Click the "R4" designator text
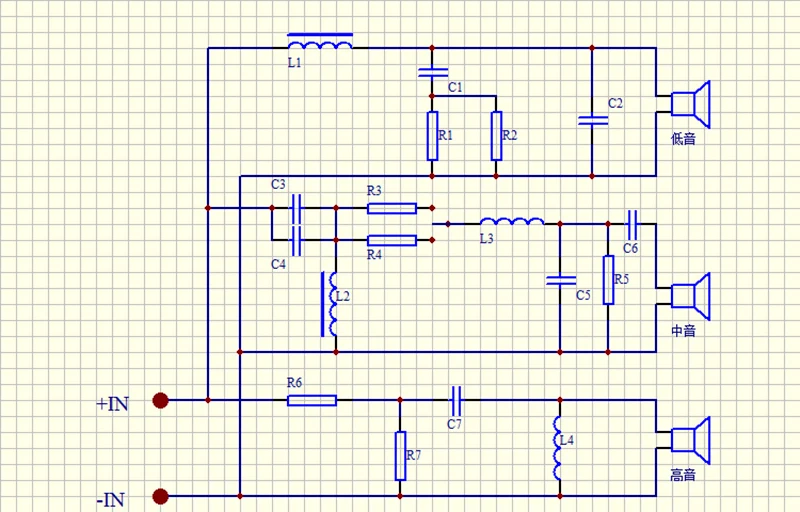The height and width of the screenshot is (512, 800). coord(374,254)
